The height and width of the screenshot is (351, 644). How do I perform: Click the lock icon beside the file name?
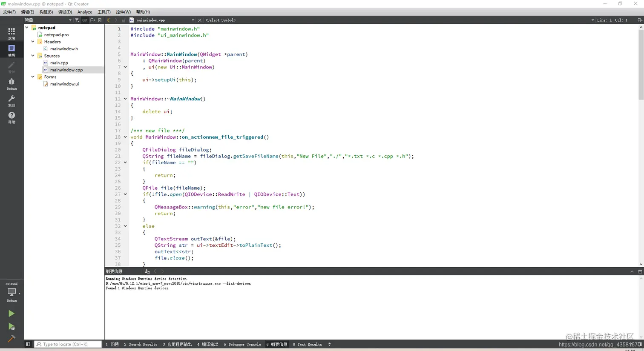(x=124, y=20)
